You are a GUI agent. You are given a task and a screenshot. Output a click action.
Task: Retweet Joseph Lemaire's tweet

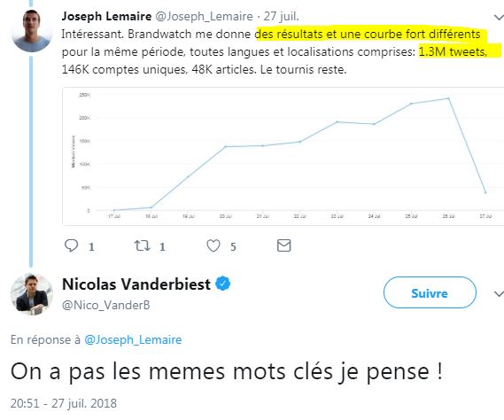coord(142,245)
